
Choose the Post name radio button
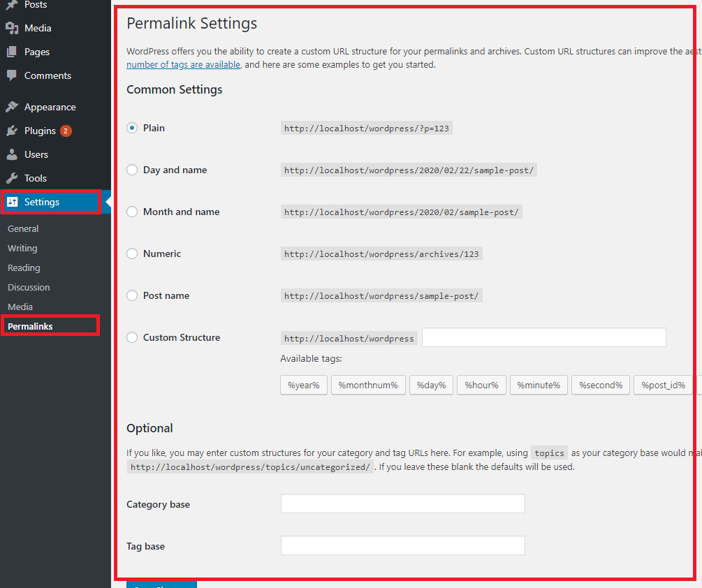(131, 295)
